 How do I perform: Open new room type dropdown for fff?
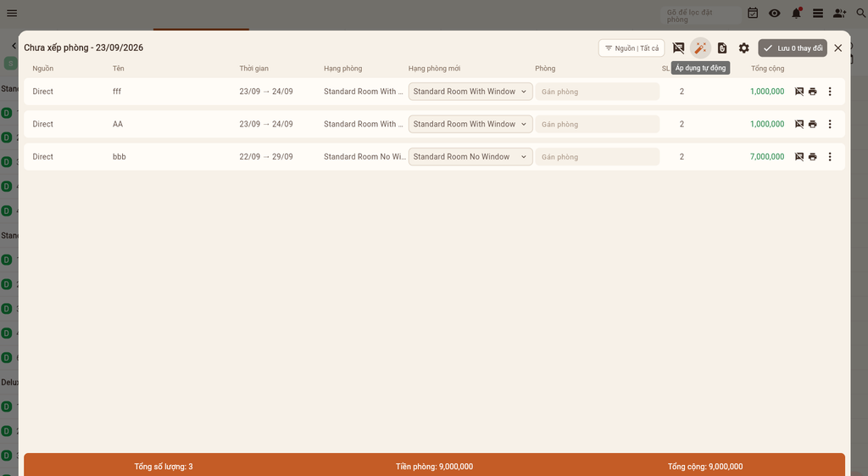pyautogui.click(x=470, y=92)
